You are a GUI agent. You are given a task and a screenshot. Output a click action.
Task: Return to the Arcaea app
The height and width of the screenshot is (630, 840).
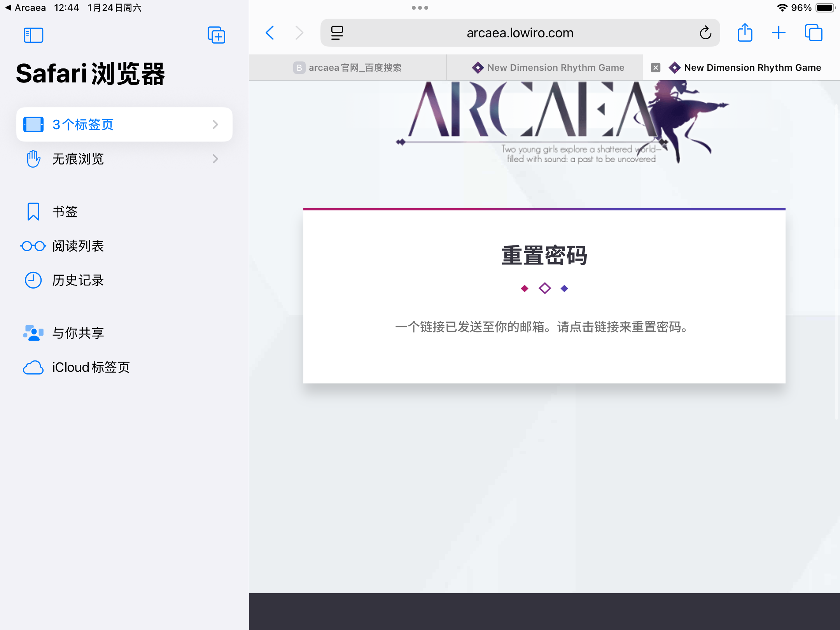[25, 8]
